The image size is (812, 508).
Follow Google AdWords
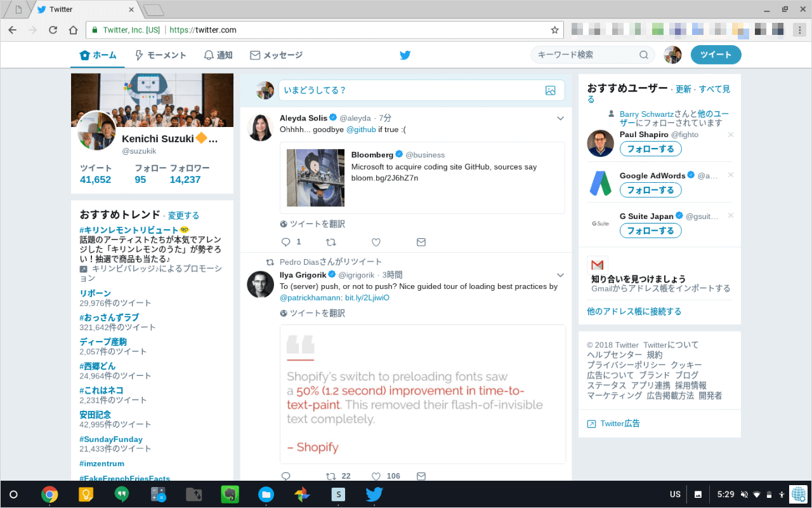click(650, 190)
